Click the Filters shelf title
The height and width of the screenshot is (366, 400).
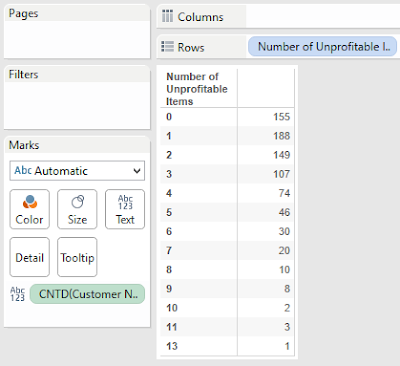(23, 74)
